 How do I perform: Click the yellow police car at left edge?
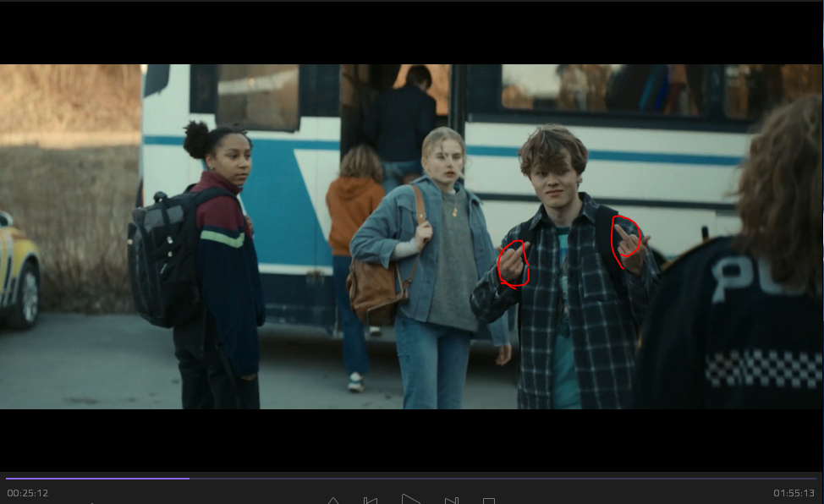(x=17, y=271)
